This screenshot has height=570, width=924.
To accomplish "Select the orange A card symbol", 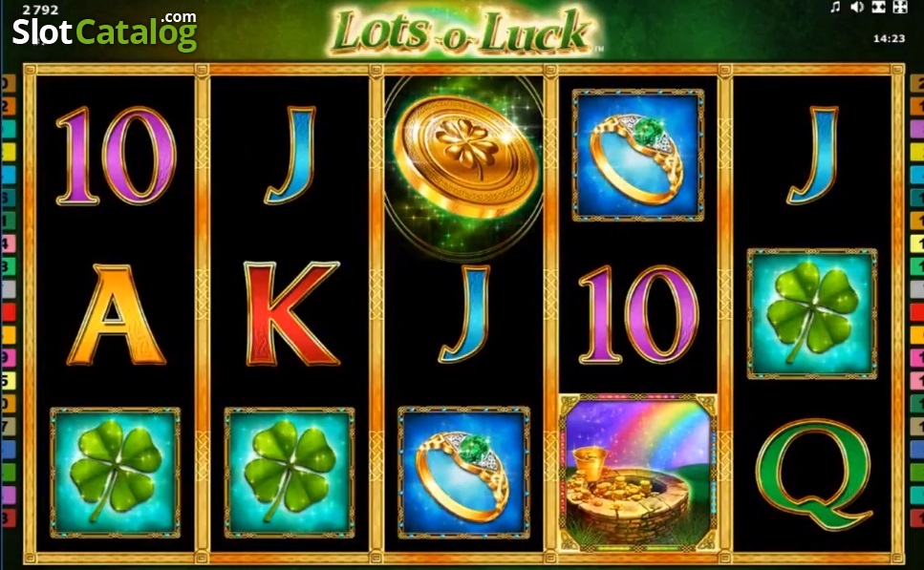I will point(116,315).
